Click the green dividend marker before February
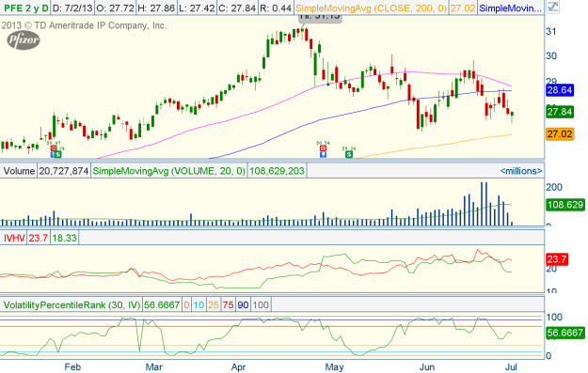Screen dimensions: 588x373 pyautogui.click(x=57, y=154)
